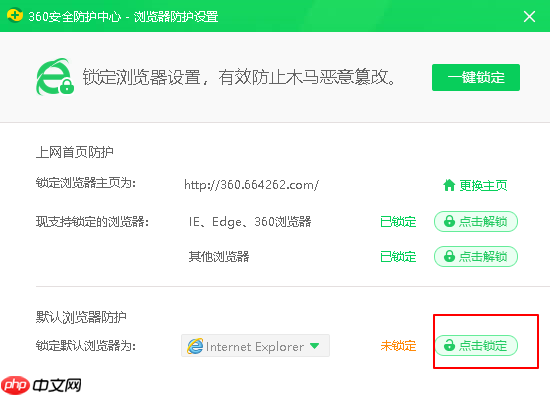Open the Internet Explorer default browser dropdown
This screenshot has height=395, width=550.
click(x=255, y=346)
